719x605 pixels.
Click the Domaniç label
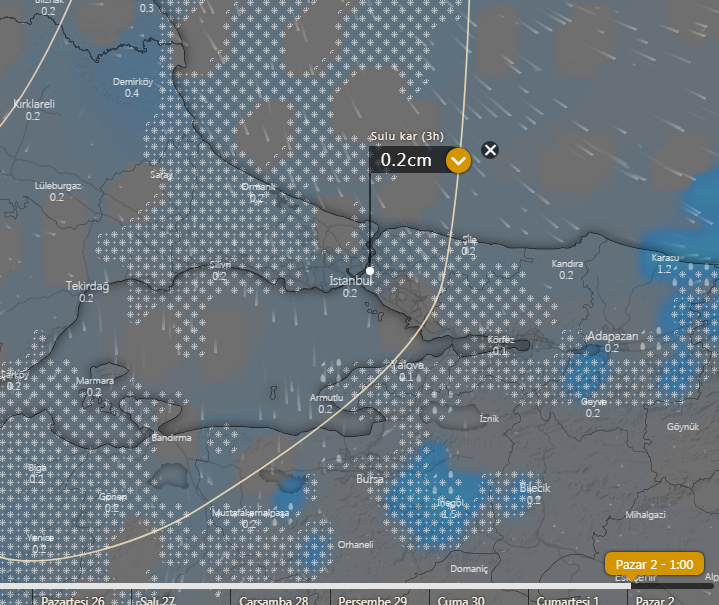pyautogui.click(x=469, y=569)
